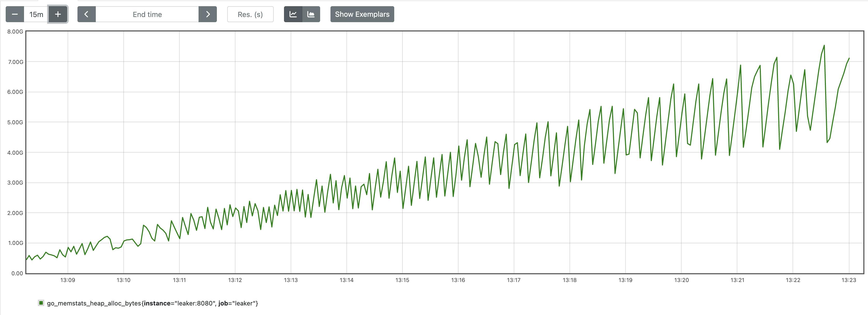Increase the graph range with the plus button
This screenshot has width=868, height=315.
pyautogui.click(x=58, y=14)
